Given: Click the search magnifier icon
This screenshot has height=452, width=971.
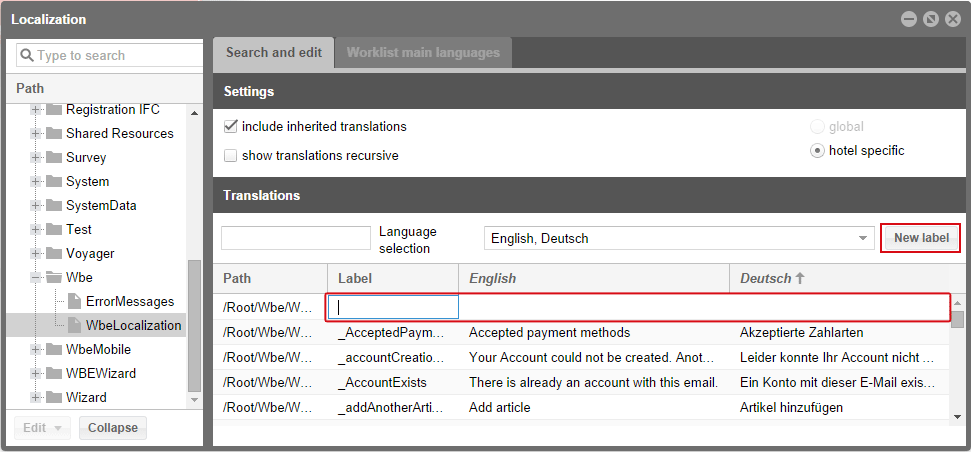Looking at the screenshot, I should (x=27, y=56).
